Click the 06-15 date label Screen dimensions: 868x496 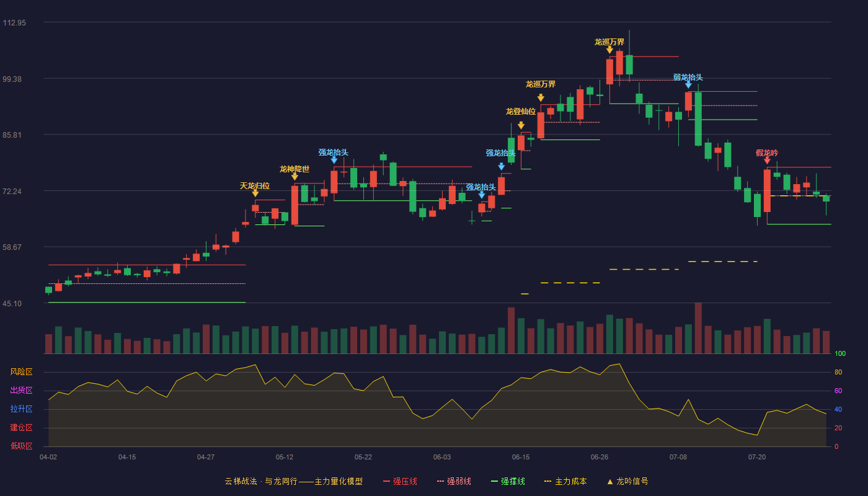(521, 457)
